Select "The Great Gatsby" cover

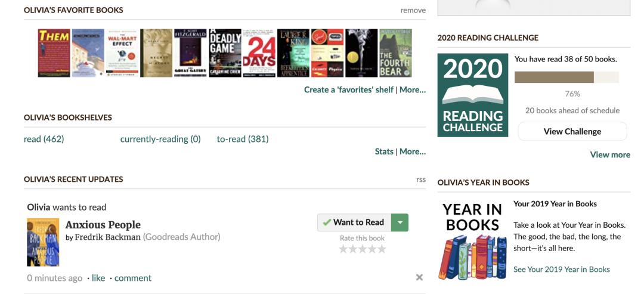point(190,53)
